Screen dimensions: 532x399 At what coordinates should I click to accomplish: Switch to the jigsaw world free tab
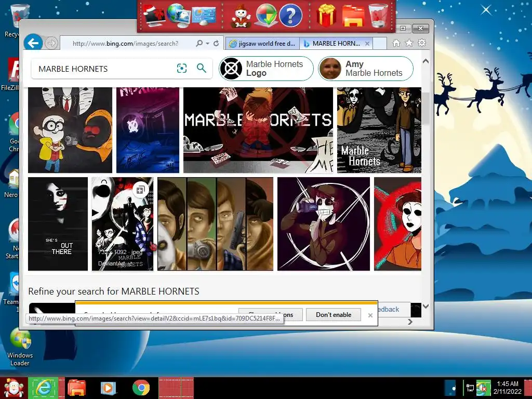262,44
